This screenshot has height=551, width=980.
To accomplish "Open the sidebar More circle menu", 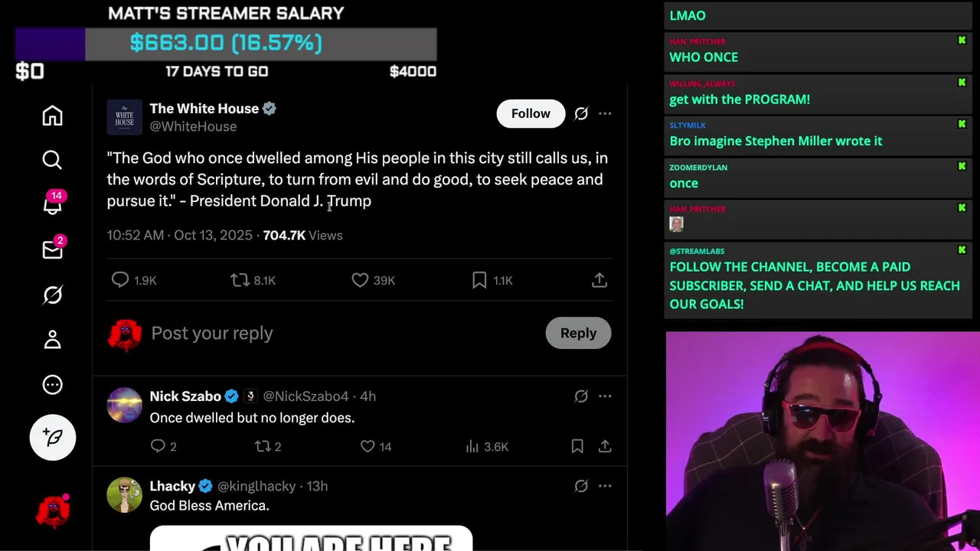I will pyautogui.click(x=52, y=384).
